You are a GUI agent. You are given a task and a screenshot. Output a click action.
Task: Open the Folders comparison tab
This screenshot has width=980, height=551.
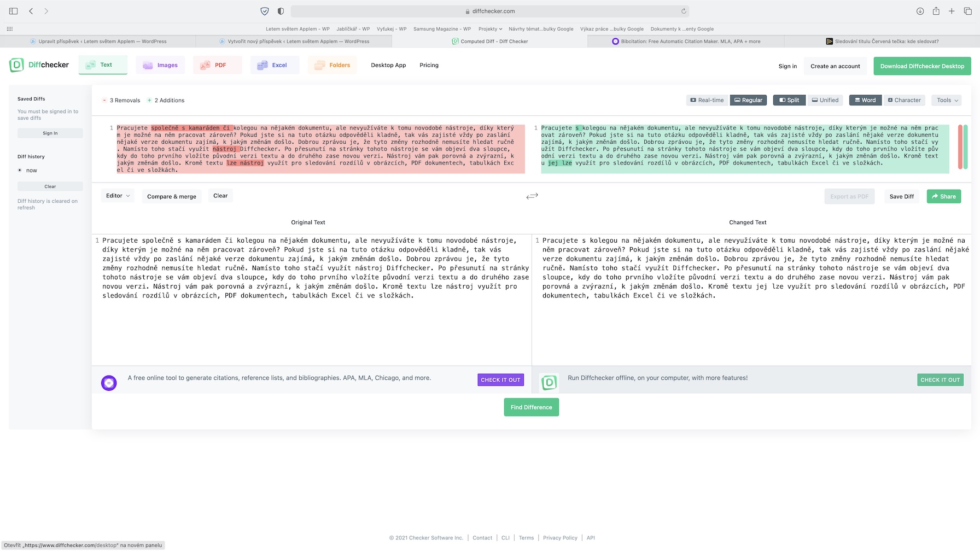[x=332, y=65]
